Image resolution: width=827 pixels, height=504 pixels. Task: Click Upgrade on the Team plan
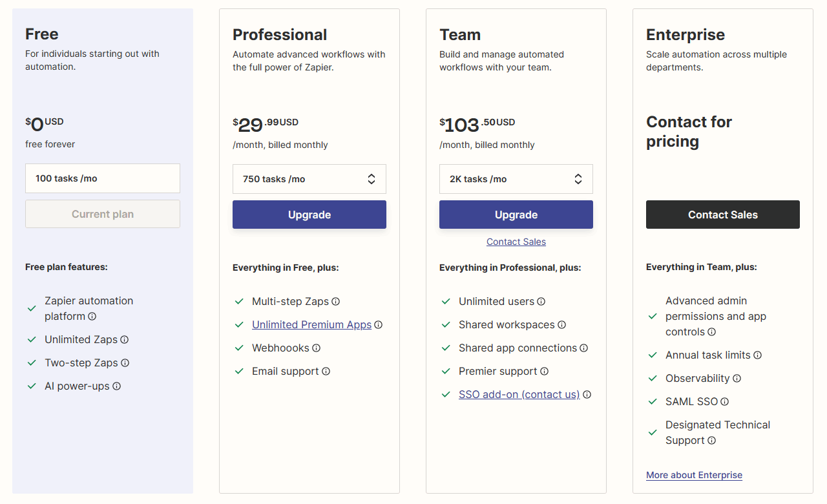[x=516, y=215]
